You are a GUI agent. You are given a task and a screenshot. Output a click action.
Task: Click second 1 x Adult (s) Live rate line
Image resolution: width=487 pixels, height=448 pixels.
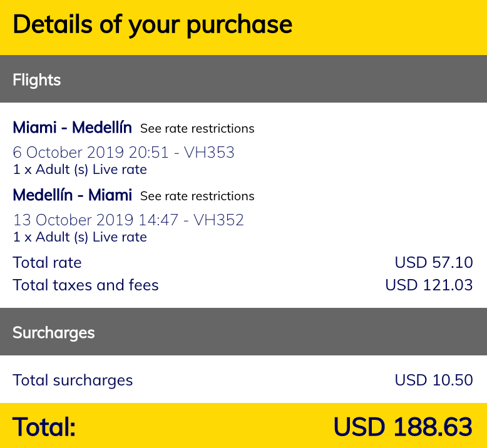(80, 238)
